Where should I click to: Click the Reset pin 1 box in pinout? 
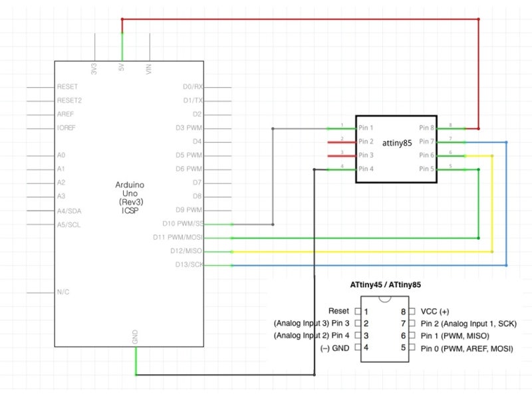point(358,311)
